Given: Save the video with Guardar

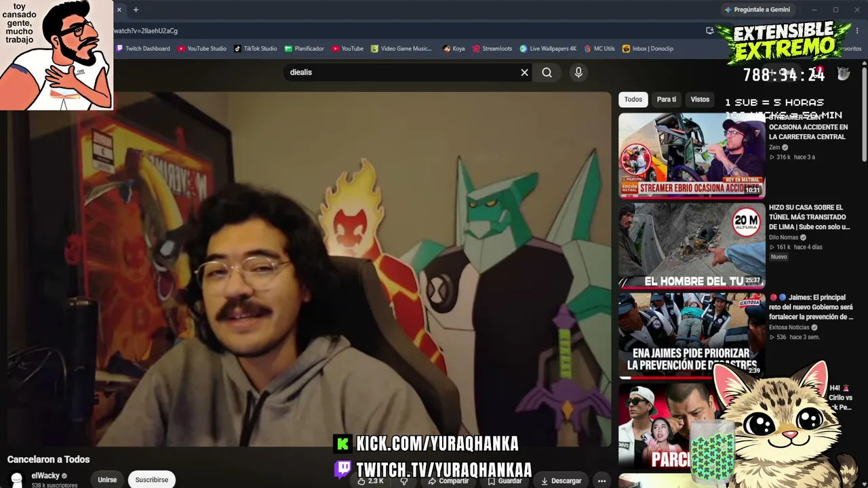Looking at the screenshot, I should tap(505, 481).
